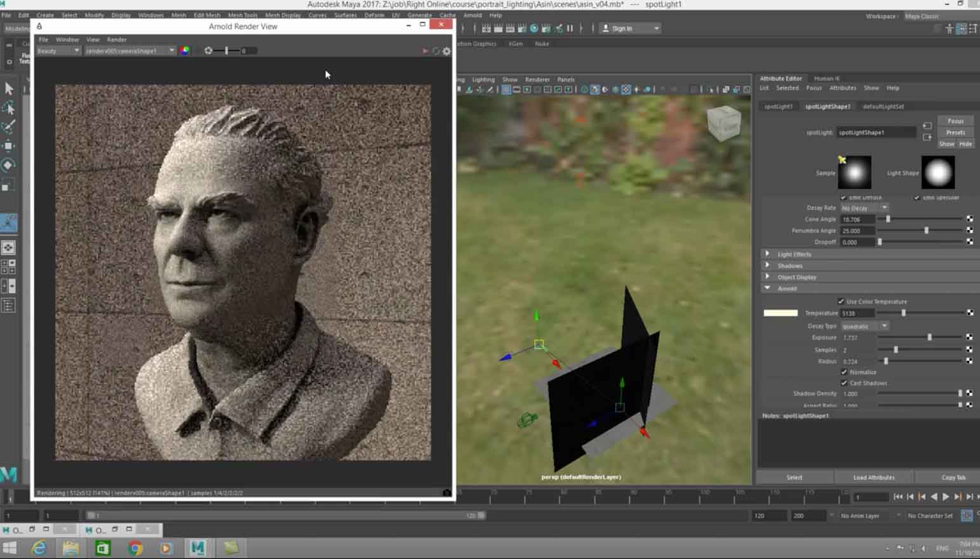
Task: Select the arrow Select tool in toolbox
Action: pos(9,88)
